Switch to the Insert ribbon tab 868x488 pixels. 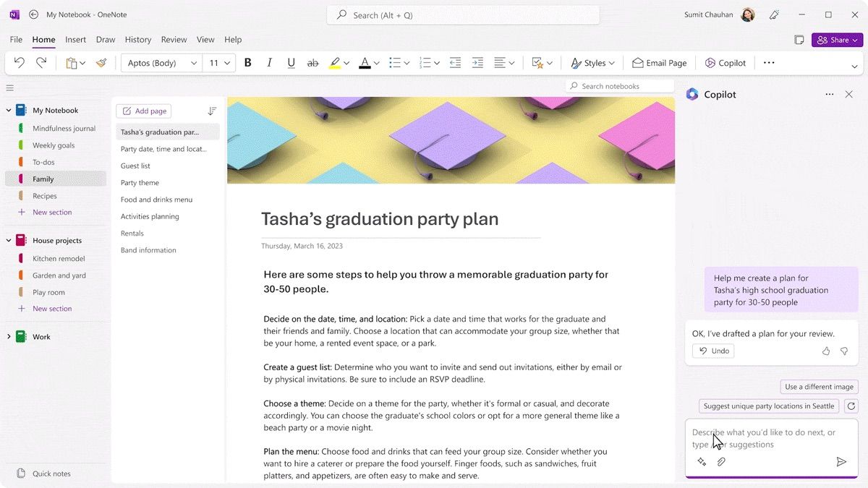[75, 39]
